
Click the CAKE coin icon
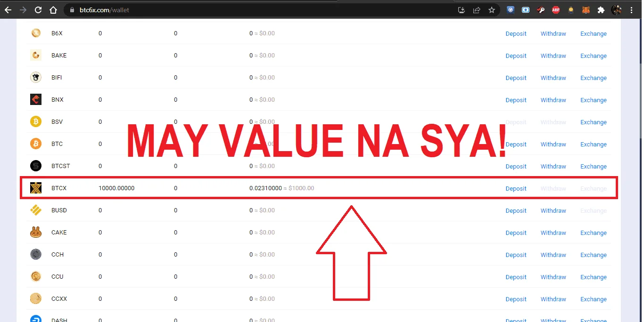(x=36, y=233)
